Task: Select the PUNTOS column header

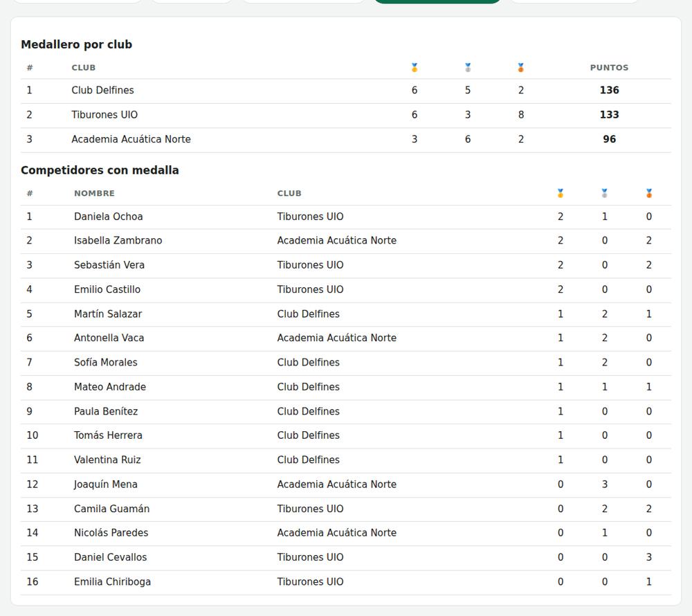Action: coord(609,68)
